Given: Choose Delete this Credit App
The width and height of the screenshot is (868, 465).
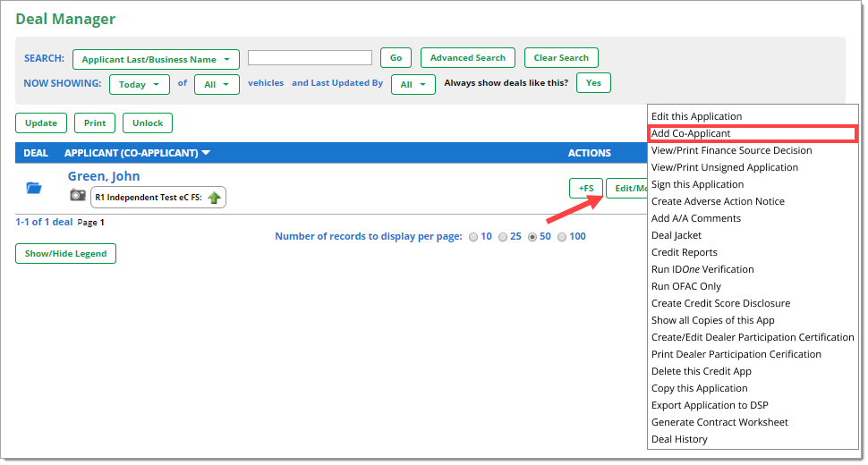Looking at the screenshot, I should (702, 371).
